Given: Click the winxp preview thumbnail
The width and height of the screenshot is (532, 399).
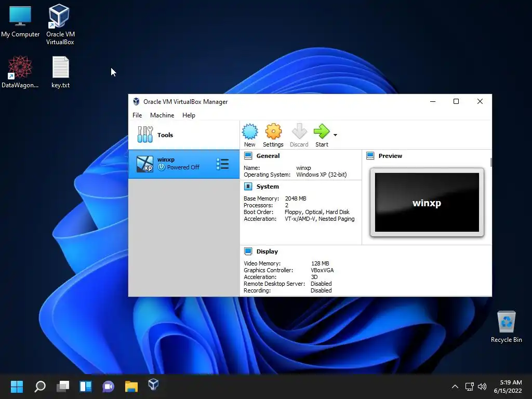Looking at the screenshot, I should point(427,202).
